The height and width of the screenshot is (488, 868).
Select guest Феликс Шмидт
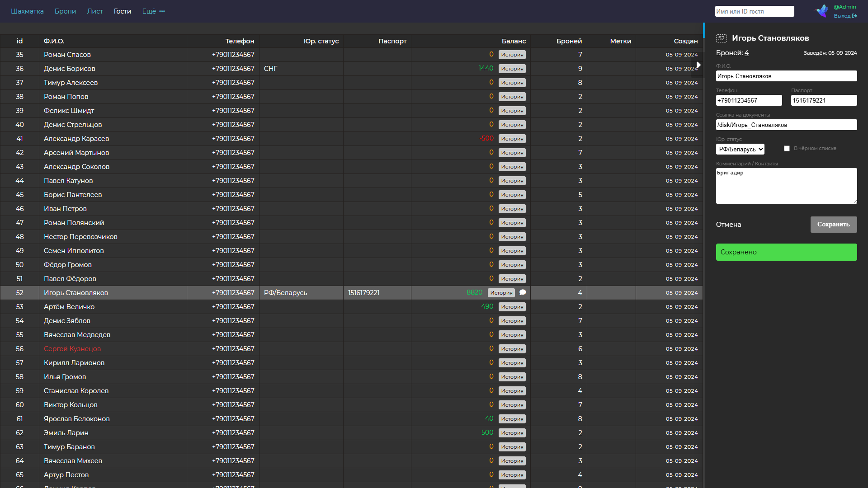(69, 111)
